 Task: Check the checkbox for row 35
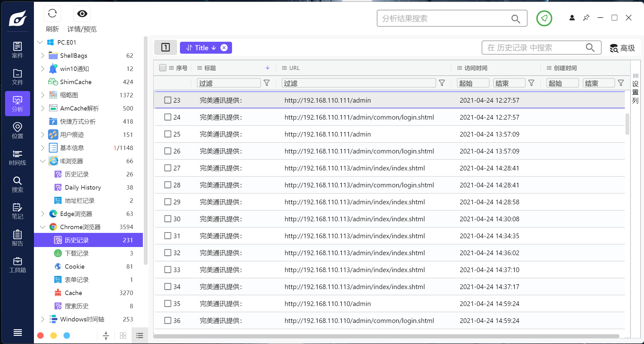tap(168, 304)
